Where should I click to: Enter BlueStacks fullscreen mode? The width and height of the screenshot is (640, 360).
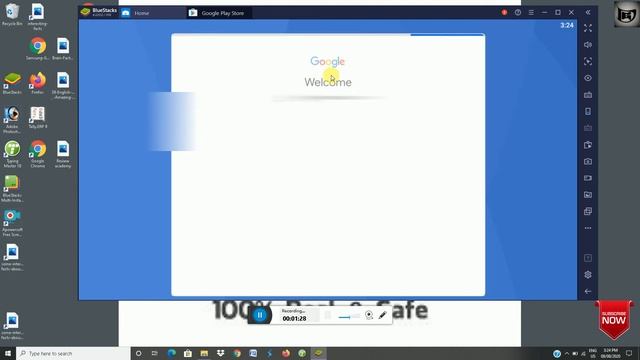[588, 28]
